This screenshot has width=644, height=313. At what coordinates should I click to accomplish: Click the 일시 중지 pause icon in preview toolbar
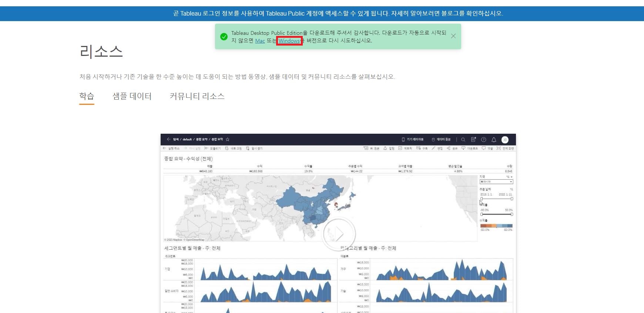[x=248, y=148]
